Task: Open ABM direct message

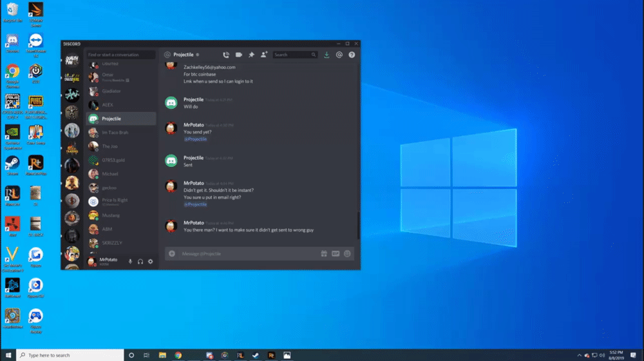Action: click(121, 229)
